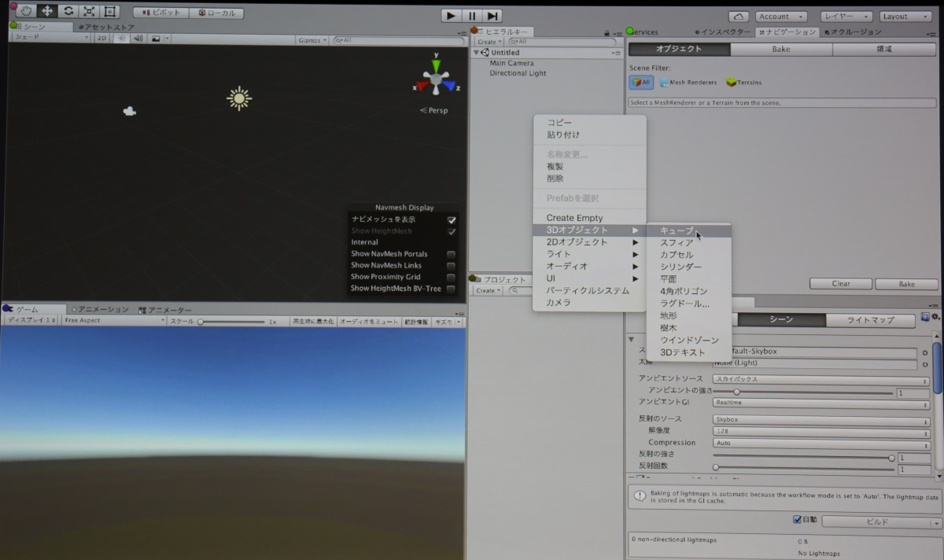
Task: Select the Move tool
Action: [x=47, y=12]
